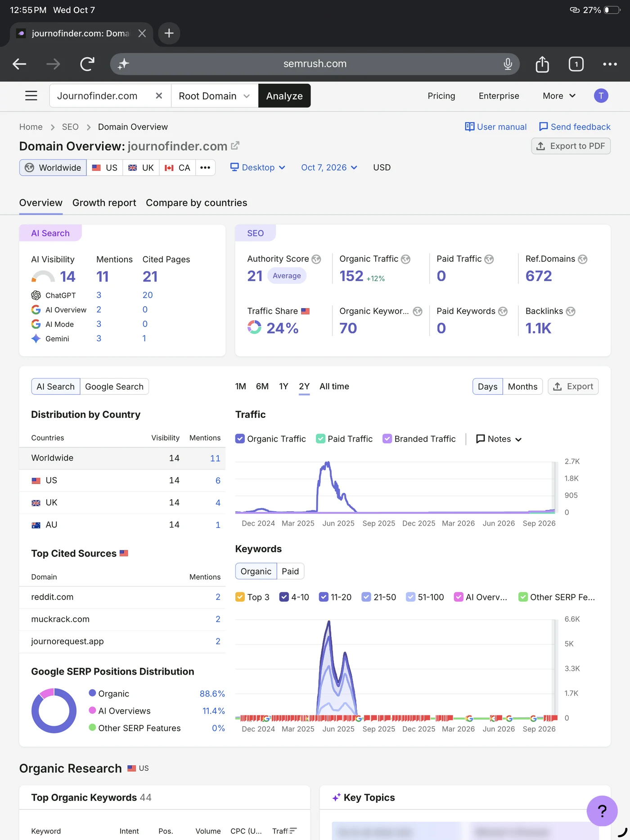Switch to Growth report tab

[x=104, y=203]
